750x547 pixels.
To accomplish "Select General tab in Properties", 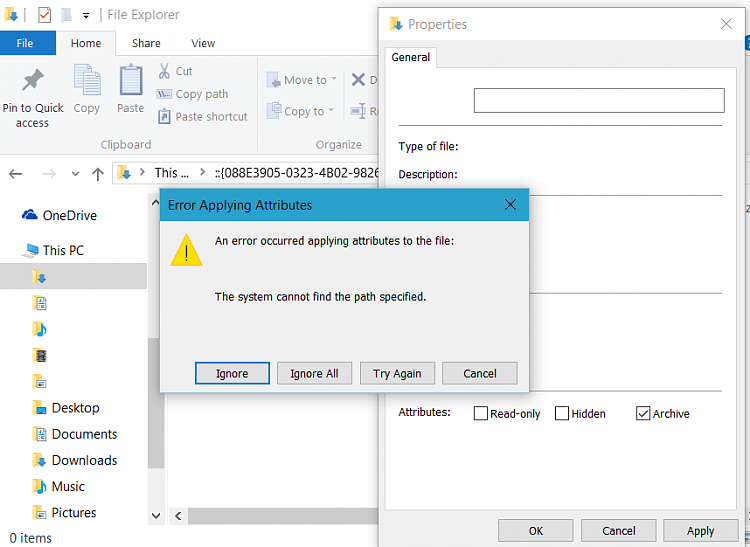I will pyautogui.click(x=410, y=57).
